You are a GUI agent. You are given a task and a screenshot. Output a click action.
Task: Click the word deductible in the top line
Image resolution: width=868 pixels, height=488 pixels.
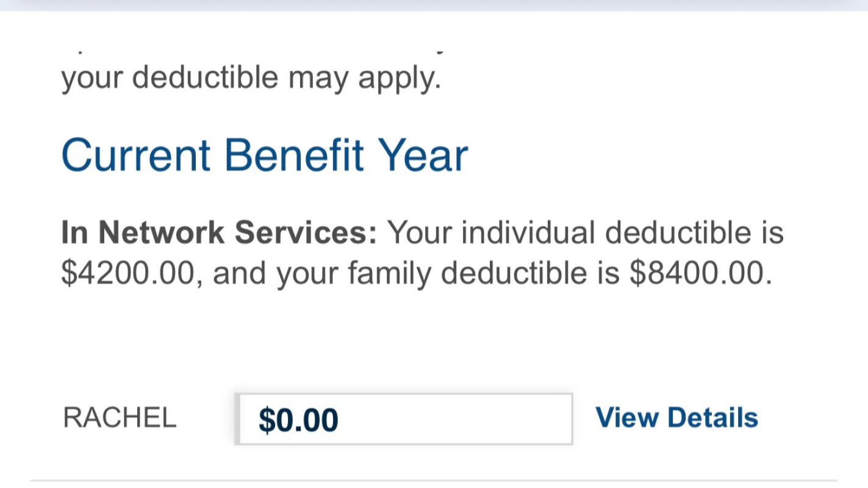(x=205, y=78)
